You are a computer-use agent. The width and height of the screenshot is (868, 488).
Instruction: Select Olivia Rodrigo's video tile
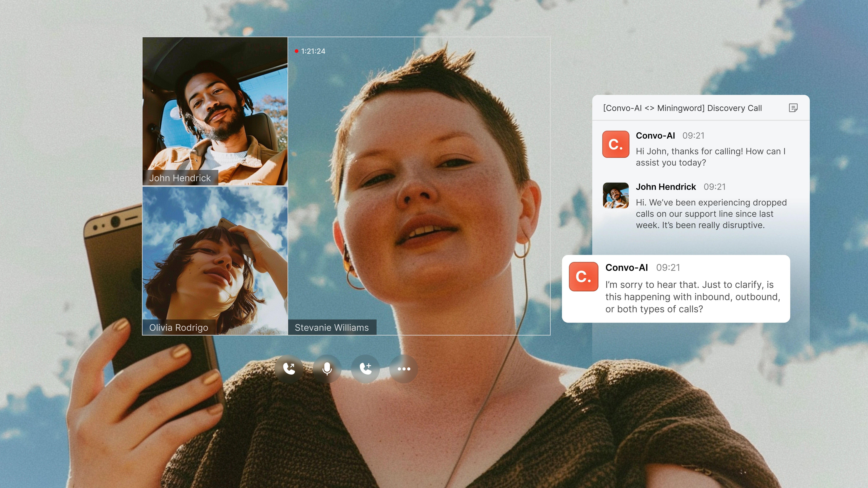coord(215,256)
